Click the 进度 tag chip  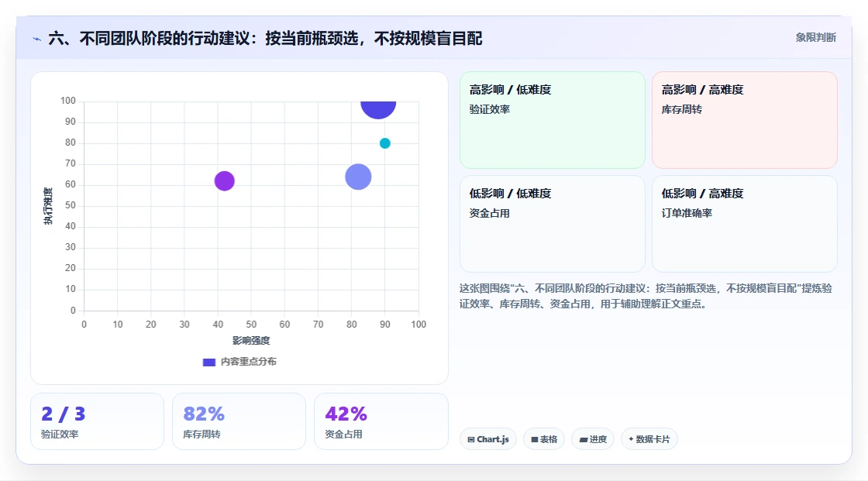tap(593, 439)
